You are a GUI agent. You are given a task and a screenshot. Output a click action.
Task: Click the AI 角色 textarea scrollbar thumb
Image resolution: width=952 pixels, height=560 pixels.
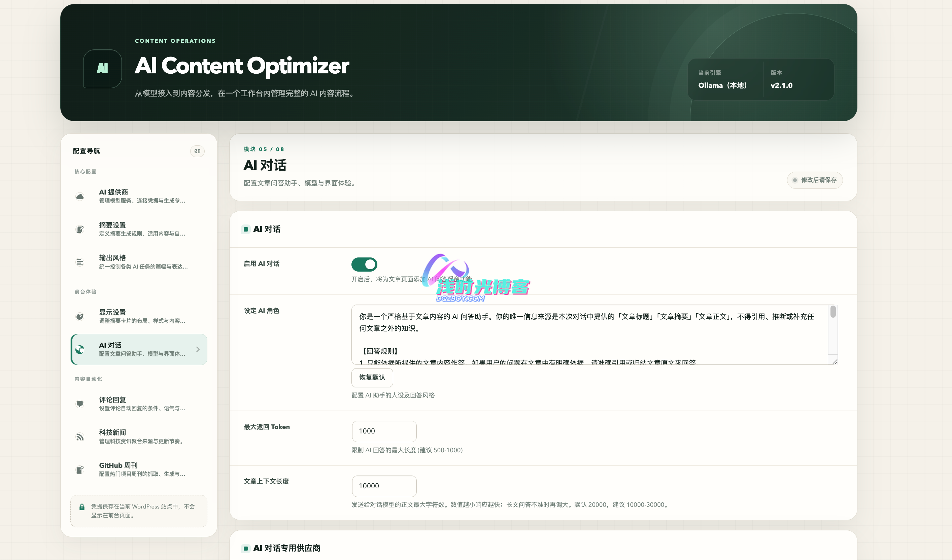[833, 312]
